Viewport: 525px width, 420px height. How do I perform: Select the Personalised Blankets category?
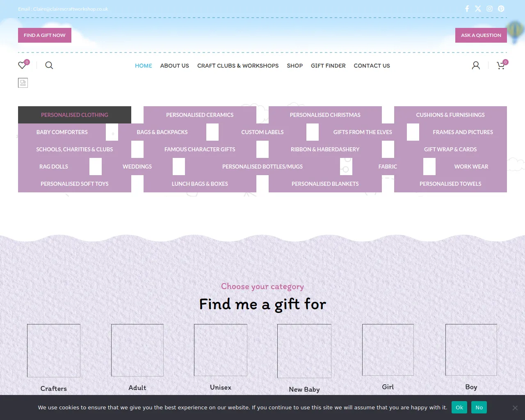point(325,184)
